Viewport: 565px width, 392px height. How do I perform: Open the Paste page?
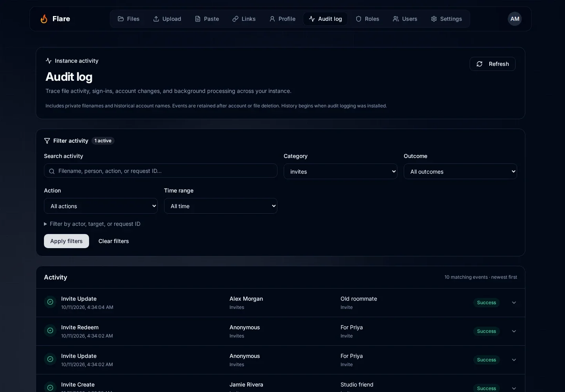[207, 19]
